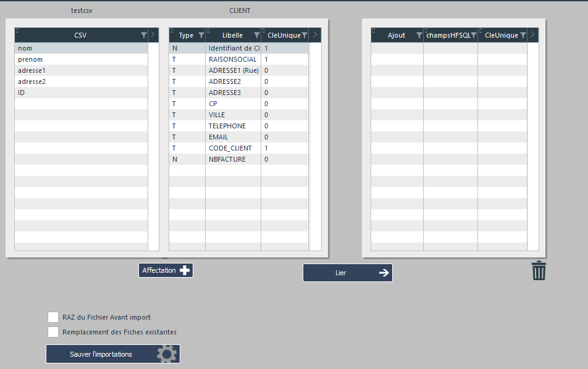The image size is (588, 369).
Task: Click the filter icon in Libelle column header
Action: point(256,35)
